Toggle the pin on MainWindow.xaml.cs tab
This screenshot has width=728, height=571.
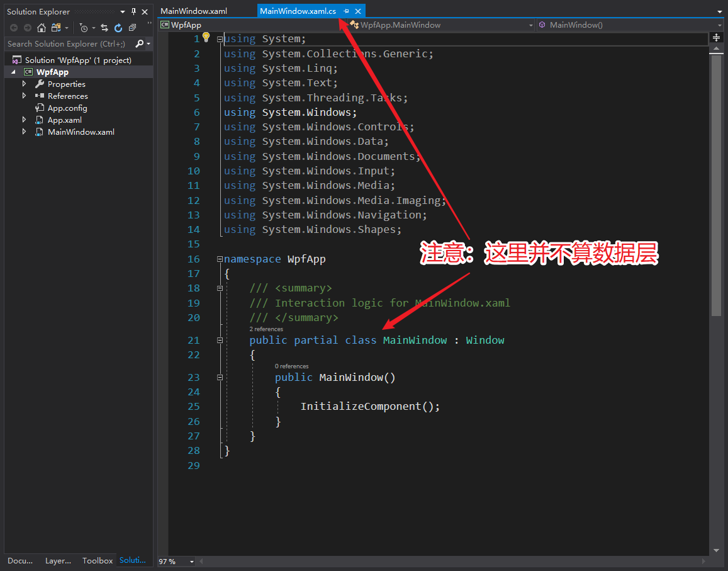[346, 11]
